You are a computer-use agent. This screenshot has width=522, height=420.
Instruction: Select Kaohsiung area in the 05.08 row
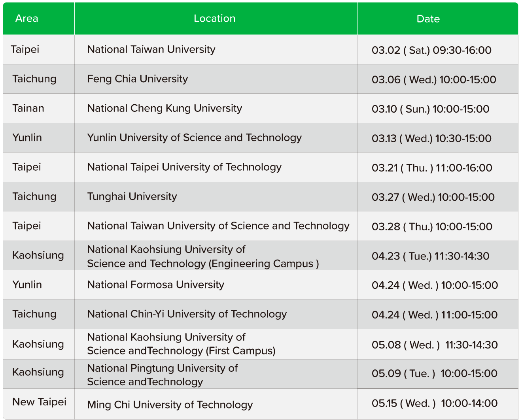pos(38,344)
